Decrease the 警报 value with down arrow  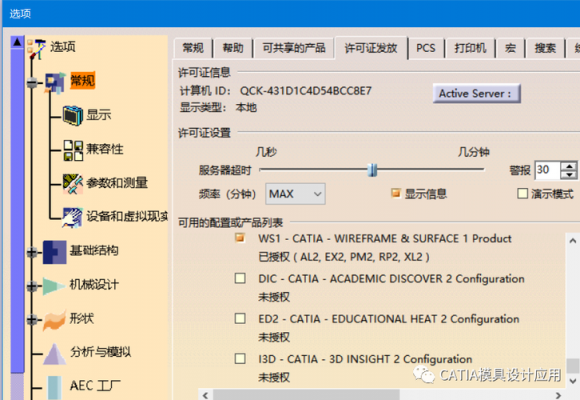pos(569,175)
